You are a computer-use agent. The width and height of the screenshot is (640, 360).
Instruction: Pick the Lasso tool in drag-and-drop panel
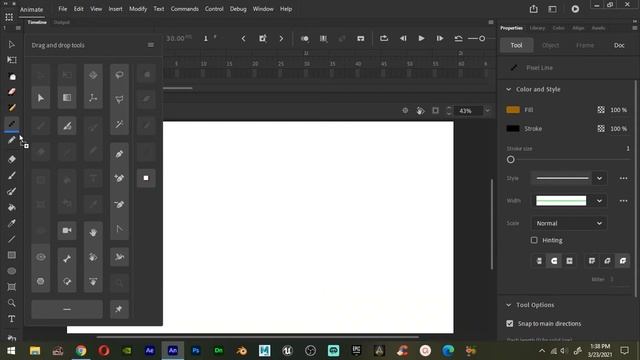(119, 75)
